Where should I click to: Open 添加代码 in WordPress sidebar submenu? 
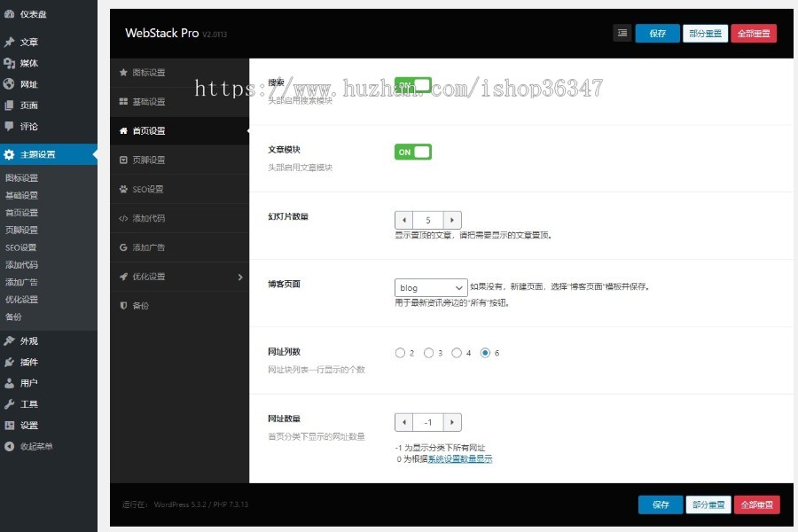(x=21, y=265)
